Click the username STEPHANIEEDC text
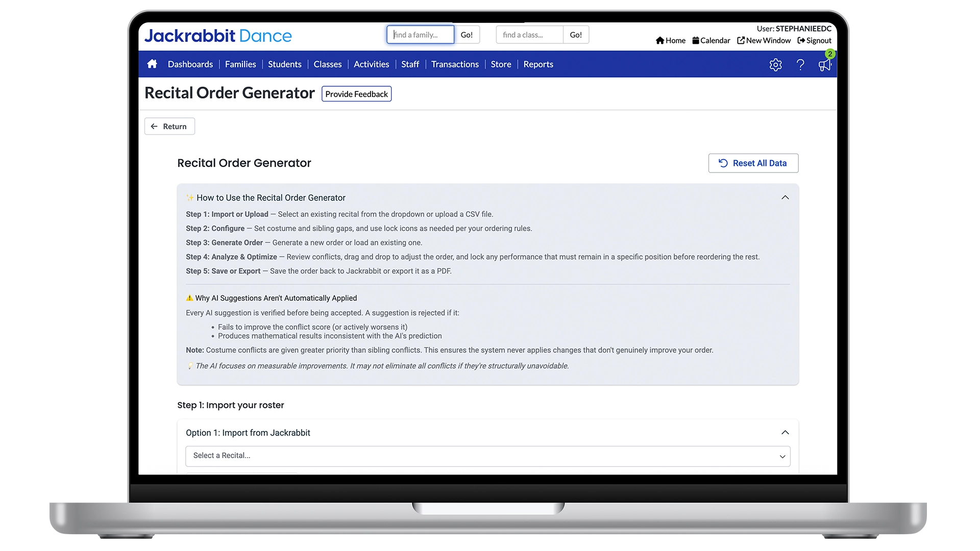Screen dimensions: 980x551 click(x=803, y=29)
